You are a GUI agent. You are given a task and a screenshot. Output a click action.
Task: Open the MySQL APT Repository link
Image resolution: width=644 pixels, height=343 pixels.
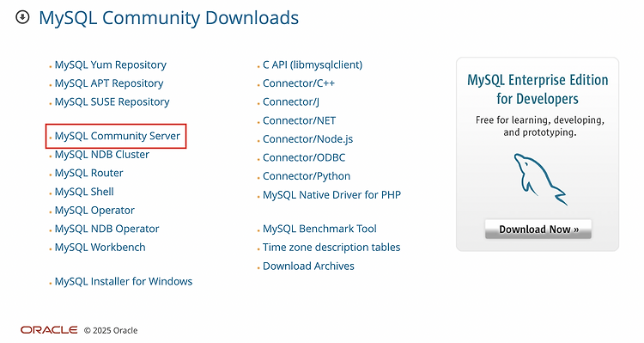109,83
